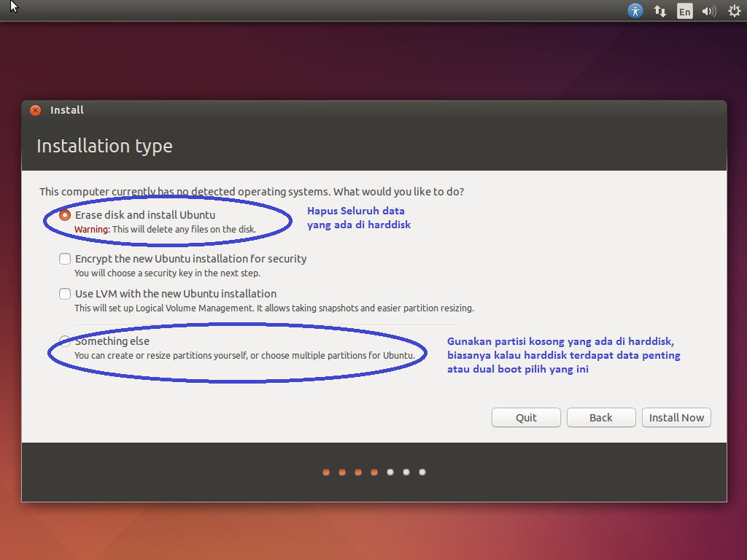Open the session power gear menu
This screenshot has width=747, height=560.
733,11
